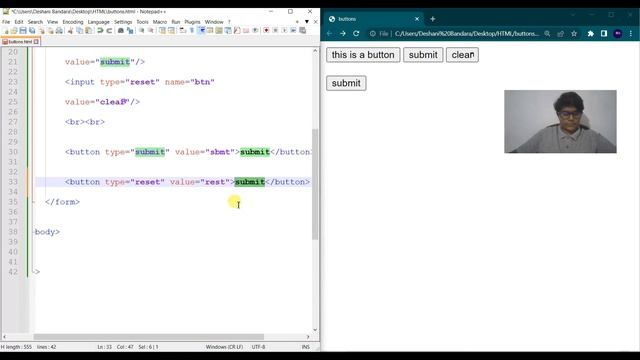Click the Playback macro icon
The height and width of the screenshot is (360, 640).
284,31
